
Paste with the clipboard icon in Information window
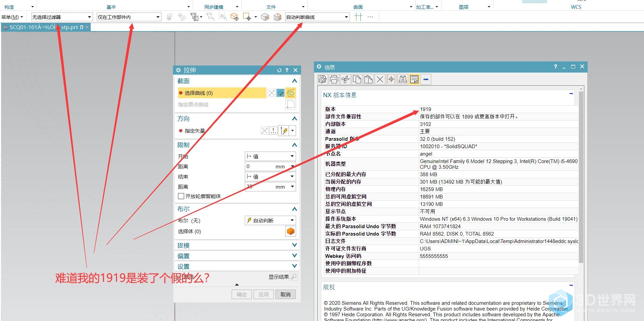368,79
